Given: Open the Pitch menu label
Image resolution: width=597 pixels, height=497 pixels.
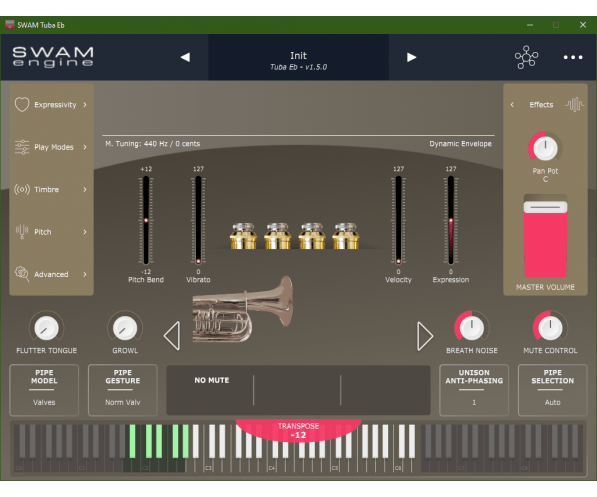Looking at the screenshot, I should tap(43, 232).
